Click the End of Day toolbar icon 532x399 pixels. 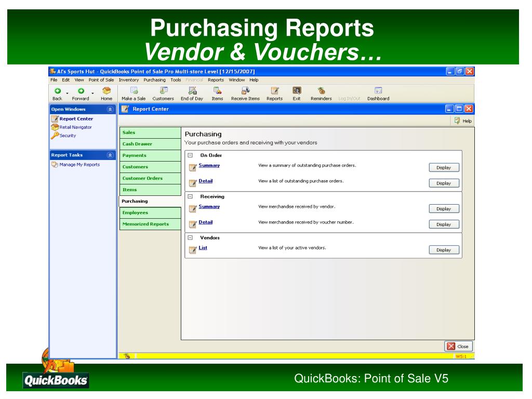pos(192,90)
